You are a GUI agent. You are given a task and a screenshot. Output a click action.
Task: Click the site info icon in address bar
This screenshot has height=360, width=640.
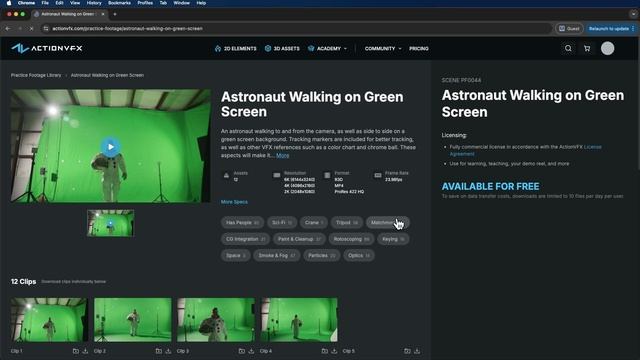(46, 29)
